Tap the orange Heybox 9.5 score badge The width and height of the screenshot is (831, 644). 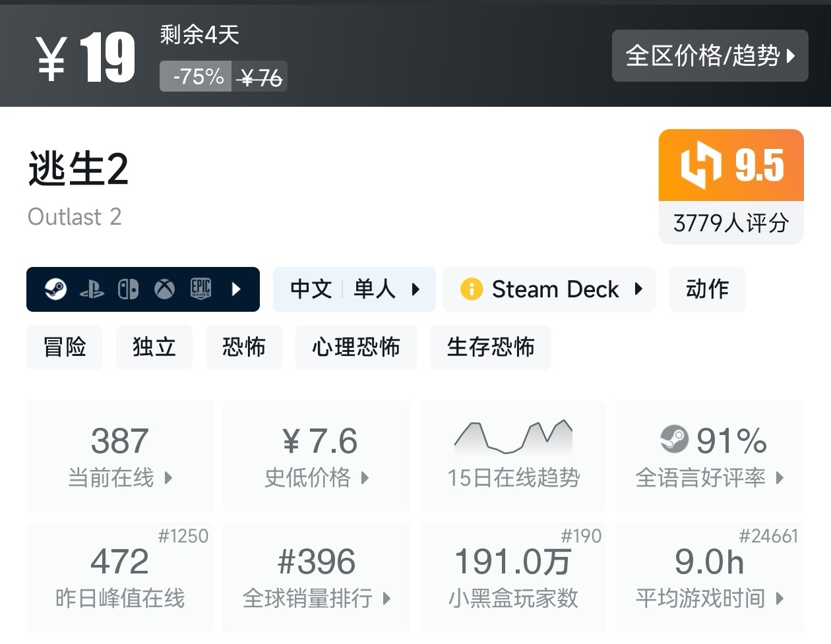pos(731,165)
